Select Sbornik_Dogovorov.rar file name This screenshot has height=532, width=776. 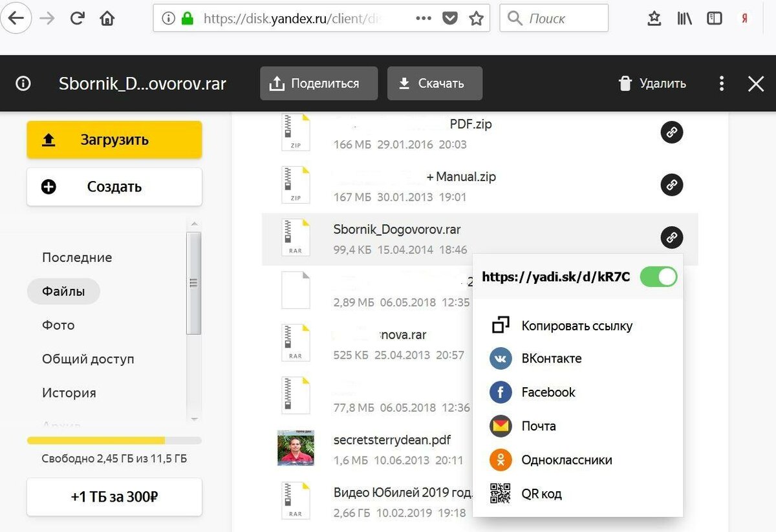(x=397, y=229)
